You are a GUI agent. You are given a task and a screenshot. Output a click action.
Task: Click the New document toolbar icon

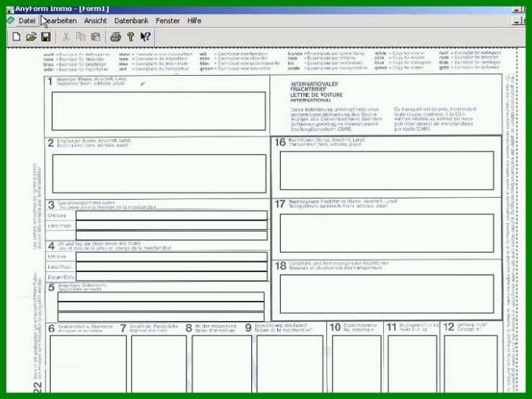(17, 37)
